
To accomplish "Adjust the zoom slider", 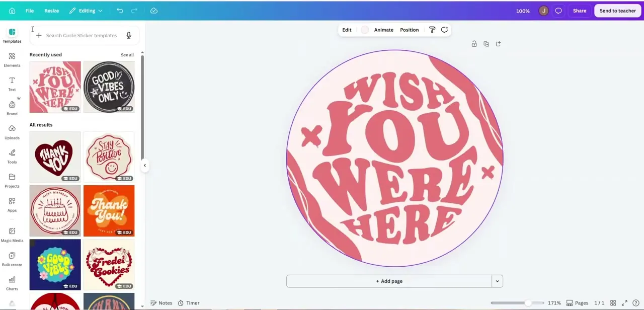I will click(x=518, y=303).
